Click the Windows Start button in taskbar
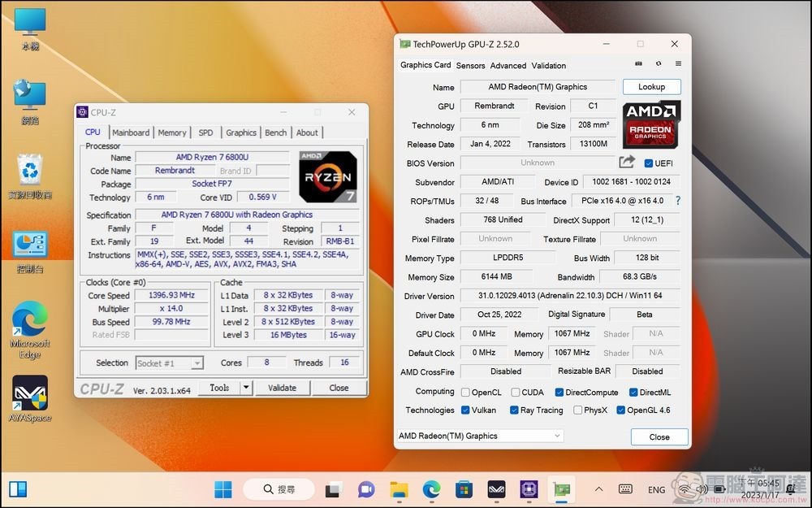The height and width of the screenshot is (508, 812). pos(223,488)
